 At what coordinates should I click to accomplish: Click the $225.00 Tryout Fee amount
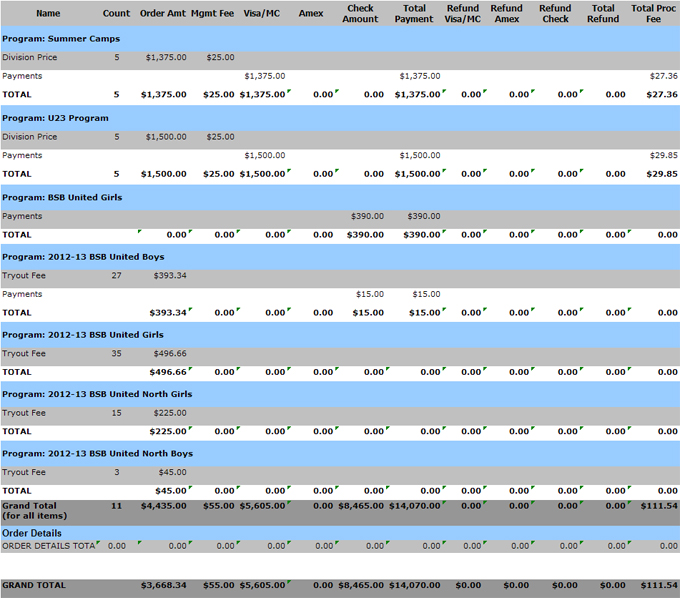pos(170,413)
